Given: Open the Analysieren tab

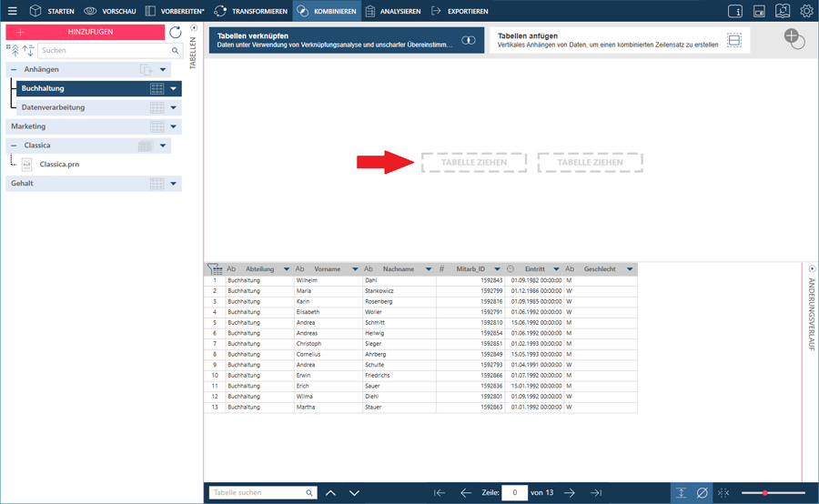Looking at the screenshot, I should tap(393, 11).
